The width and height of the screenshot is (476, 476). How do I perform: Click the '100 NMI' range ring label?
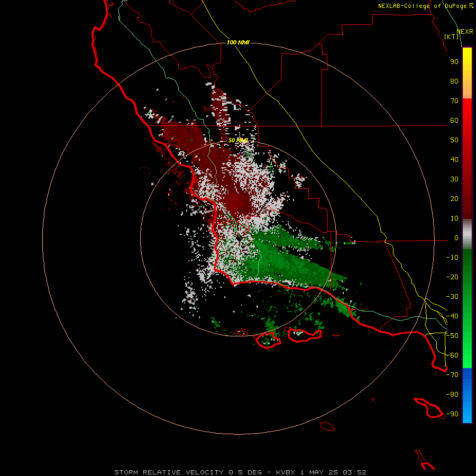[238, 42]
